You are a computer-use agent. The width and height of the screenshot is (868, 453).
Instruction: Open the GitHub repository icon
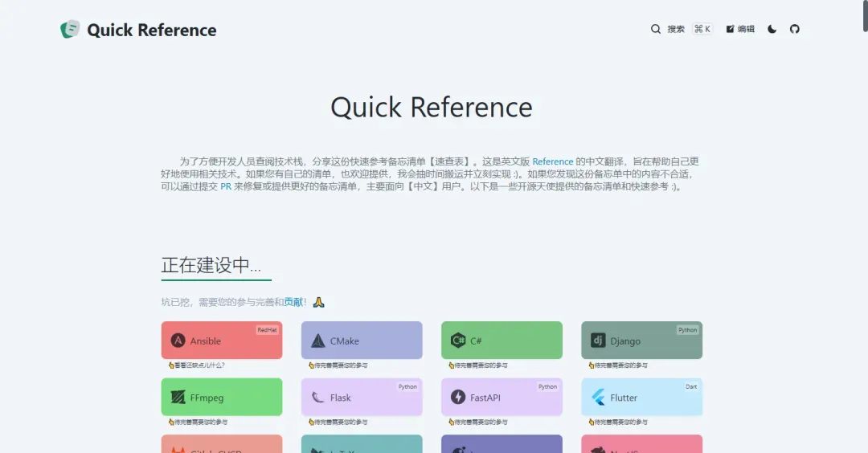point(794,29)
